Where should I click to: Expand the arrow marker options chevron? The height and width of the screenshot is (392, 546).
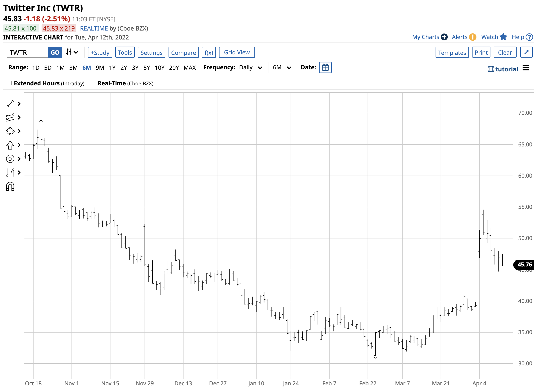[x=19, y=145]
